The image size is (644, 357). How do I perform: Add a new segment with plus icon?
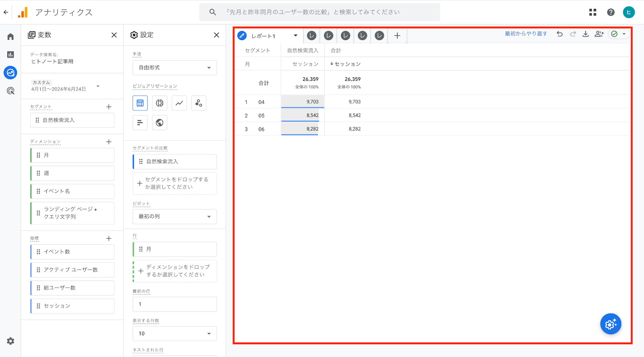click(x=109, y=107)
